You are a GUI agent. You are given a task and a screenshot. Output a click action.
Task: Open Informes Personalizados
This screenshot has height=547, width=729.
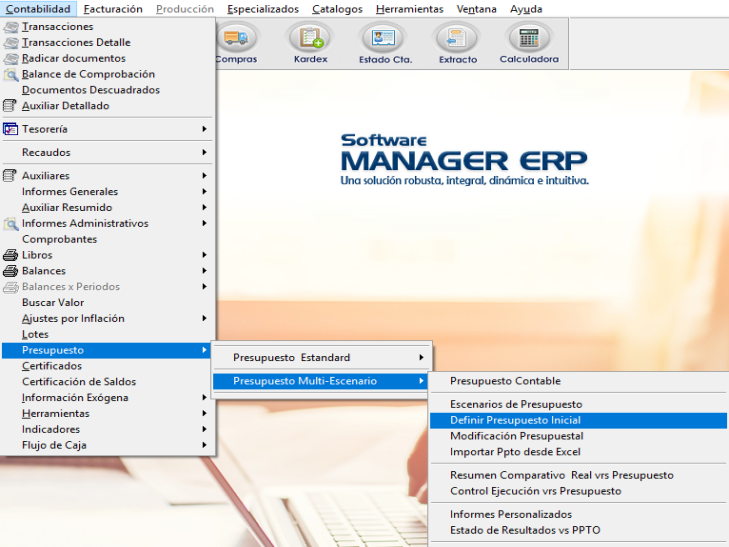(x=578, y=514)
